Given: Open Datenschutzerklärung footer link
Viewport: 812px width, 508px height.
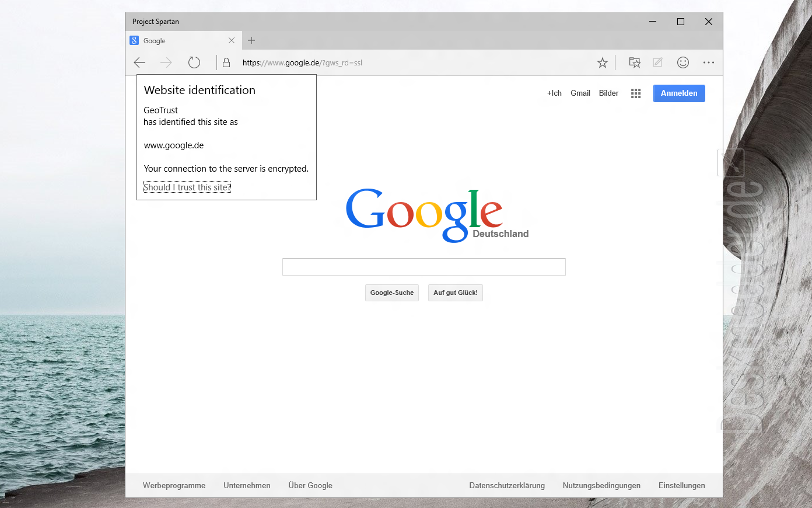Looking at the screenshot, I should [x=507, y=486].
